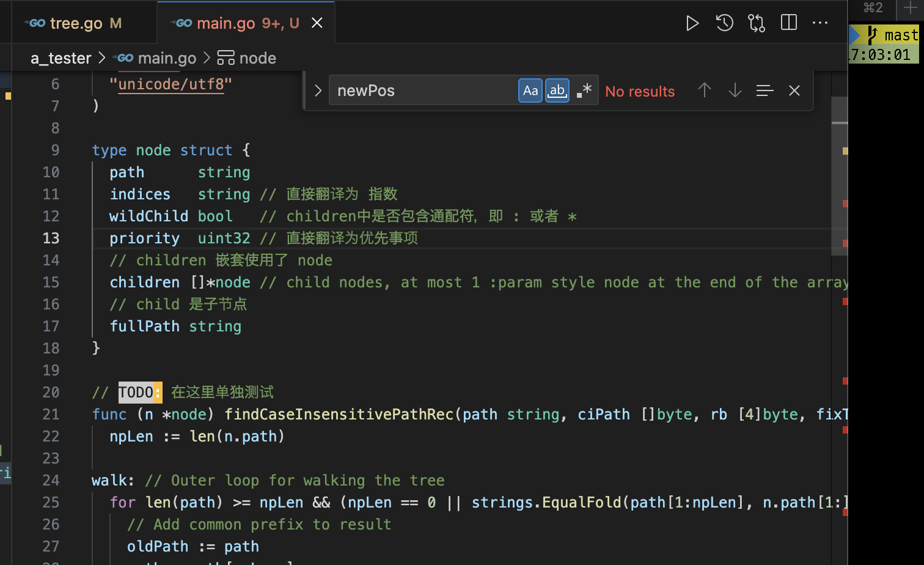Open more actions ellipsis menu

[820, 23]
